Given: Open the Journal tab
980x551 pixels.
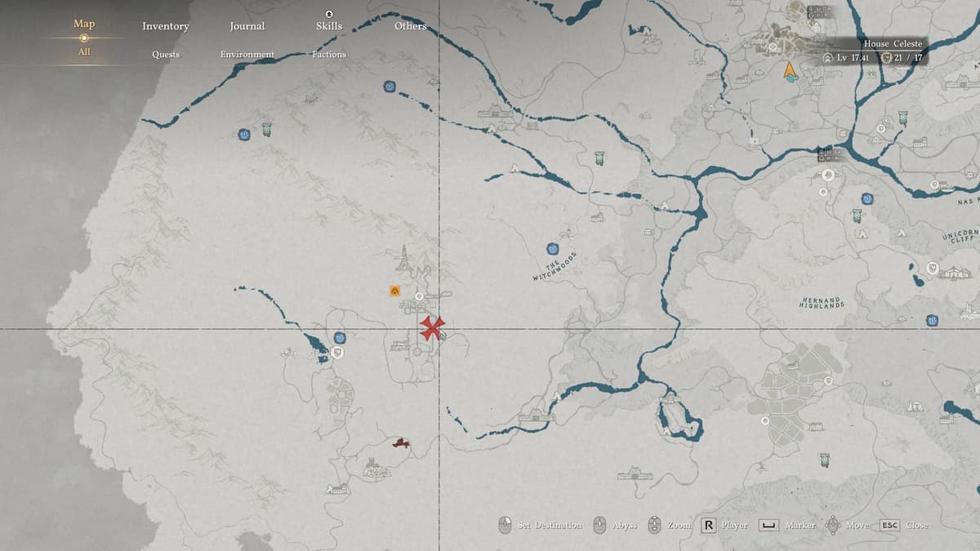Looking at the screenshot, I should pyautogui.click(x=247, y=26).
